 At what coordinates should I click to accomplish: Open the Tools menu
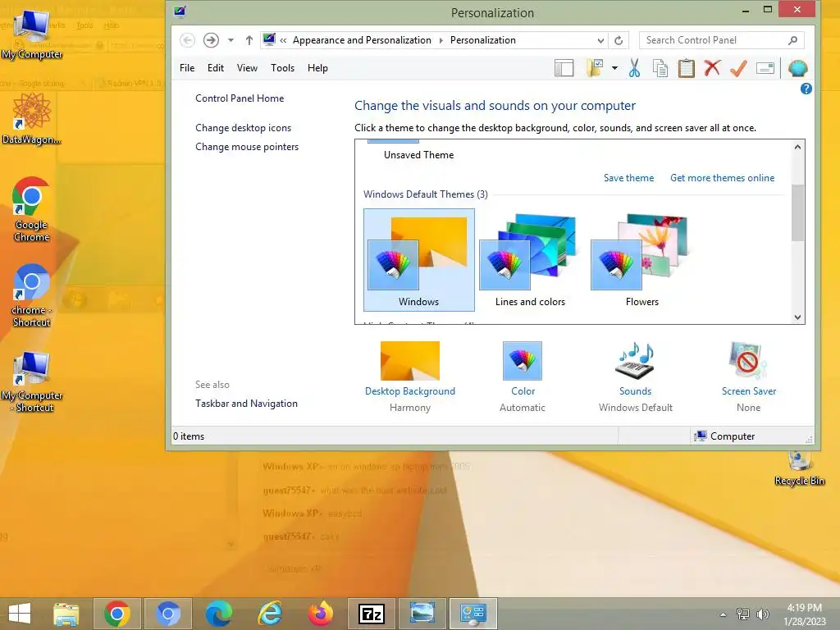[282, 68]
